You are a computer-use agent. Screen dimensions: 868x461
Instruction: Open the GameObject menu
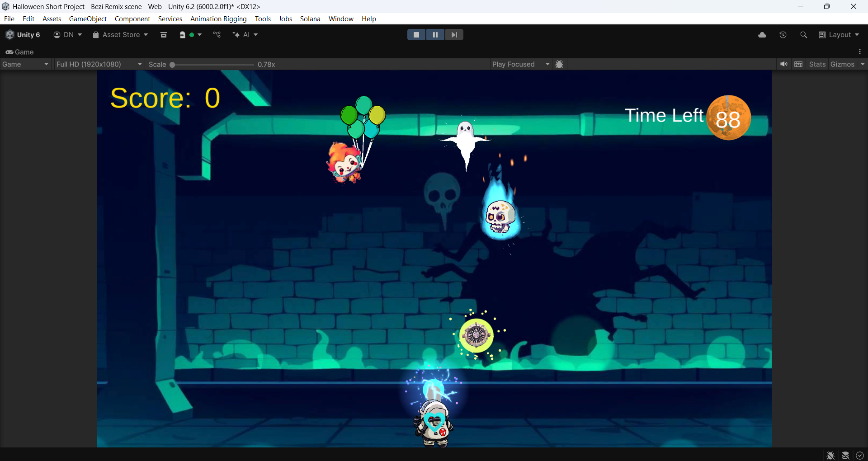click(x=88, y=19)
